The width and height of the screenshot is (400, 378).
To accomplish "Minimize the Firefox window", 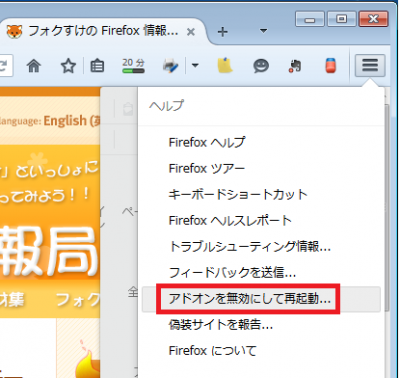I will pyautogui.click(x=310, y=19).
